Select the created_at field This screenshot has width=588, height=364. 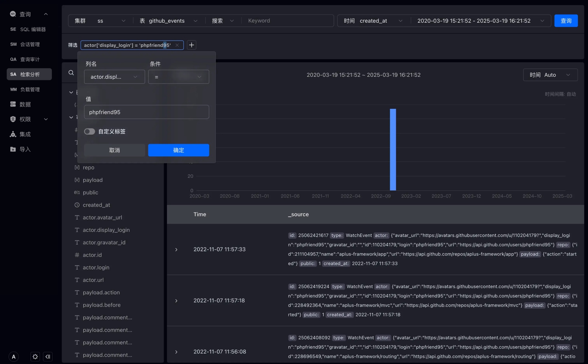point(96,205)
